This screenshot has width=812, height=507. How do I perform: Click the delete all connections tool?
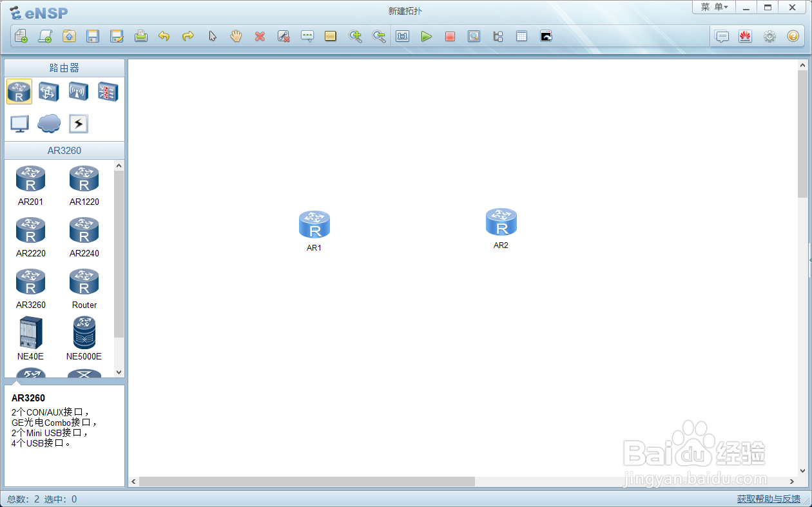284,37
